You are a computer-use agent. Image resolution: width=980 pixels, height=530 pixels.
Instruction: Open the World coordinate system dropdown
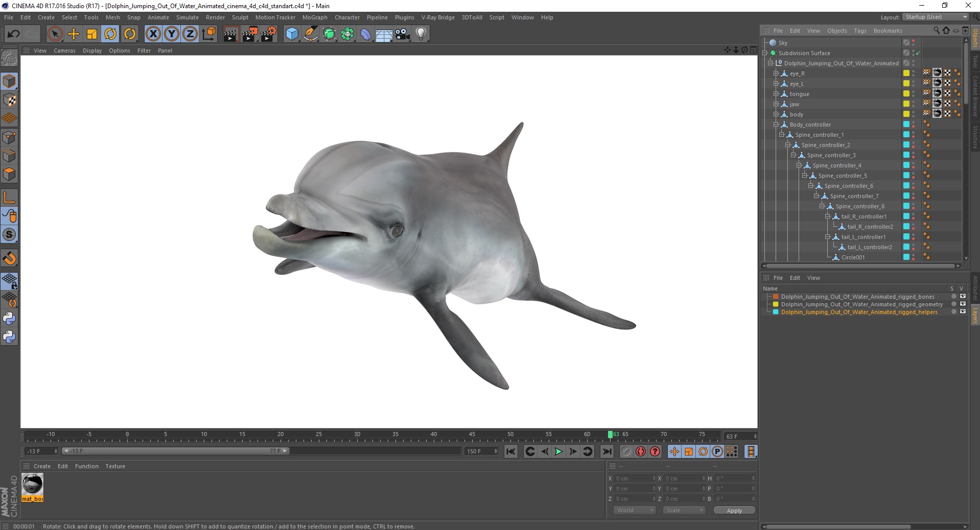point(634,510)
